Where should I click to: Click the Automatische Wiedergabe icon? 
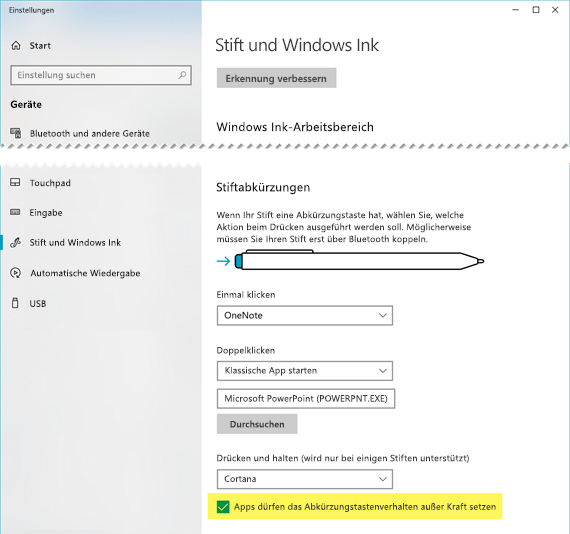(16, 273)
